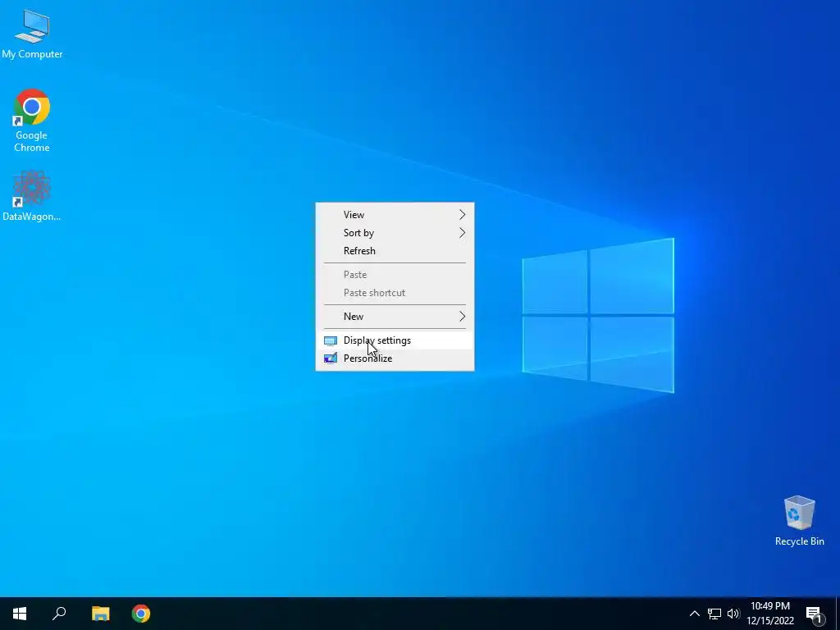Select the Recycle Bin icon
This screenshot has height=630, width=840.
pos(799,521)
